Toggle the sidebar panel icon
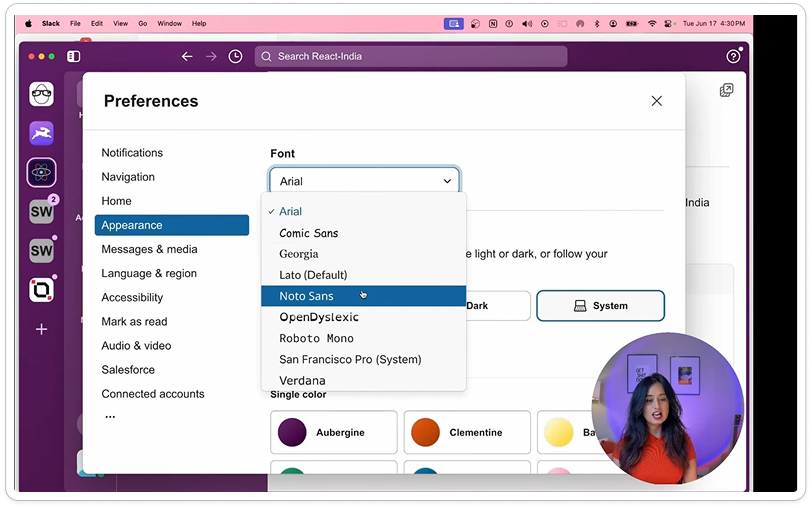Screen dimensions: 812x508 coord(74,56)
